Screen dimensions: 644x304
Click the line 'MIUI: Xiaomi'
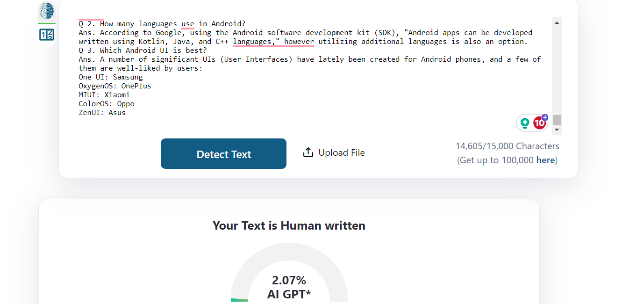coord(104,95)
